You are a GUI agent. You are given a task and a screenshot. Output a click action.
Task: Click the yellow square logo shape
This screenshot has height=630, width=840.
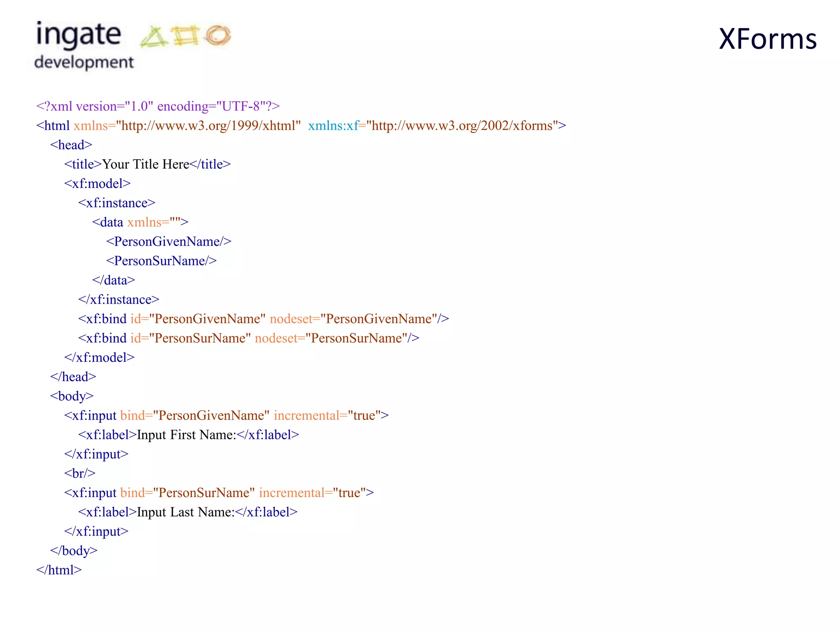click(x=186, y=36)
